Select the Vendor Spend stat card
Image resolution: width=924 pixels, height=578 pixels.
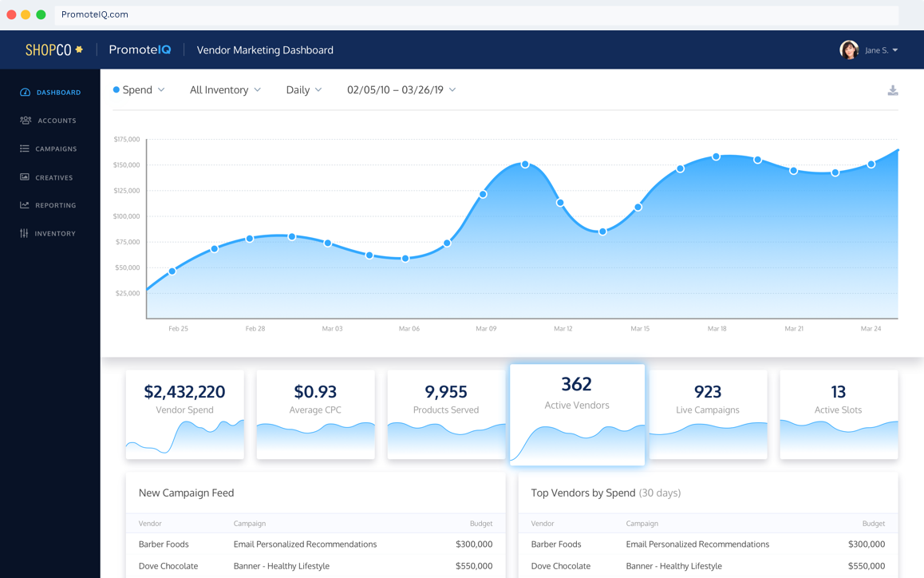(184, 414)
